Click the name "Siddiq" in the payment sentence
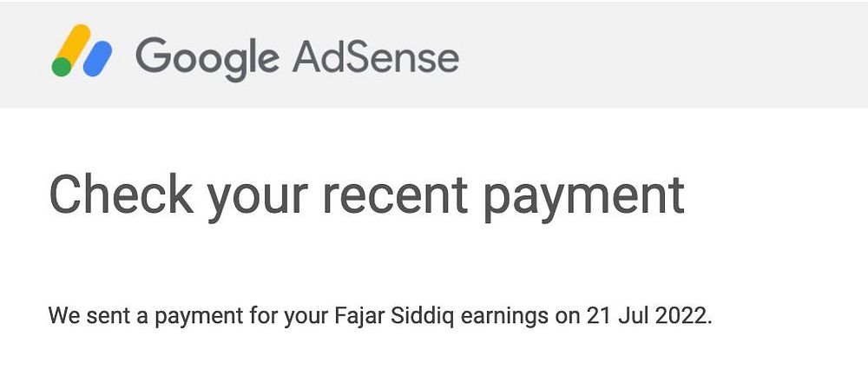The image size is (868, 376). [423, 316]
